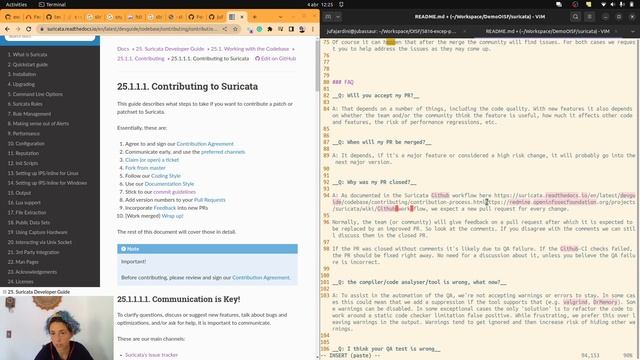Open the Documentation Style link
This screenshot has width=640, height=360.
[169, 184]
